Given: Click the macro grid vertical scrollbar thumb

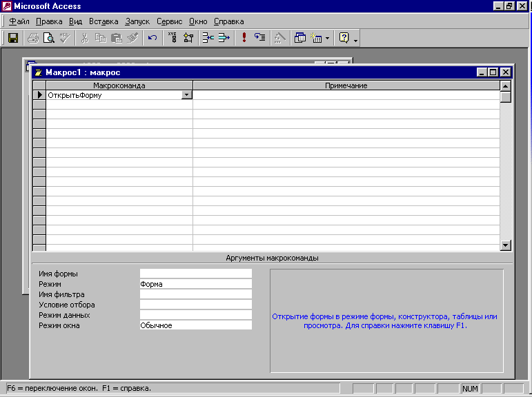Looking at the screenshot, I should coord(506,97).
